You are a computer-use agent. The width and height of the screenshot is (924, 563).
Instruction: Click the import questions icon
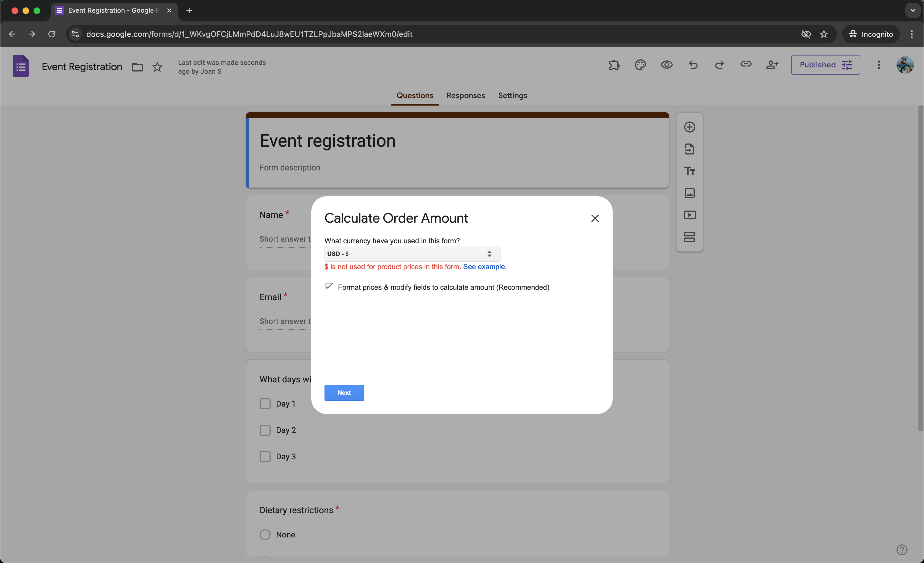[689, 149]
